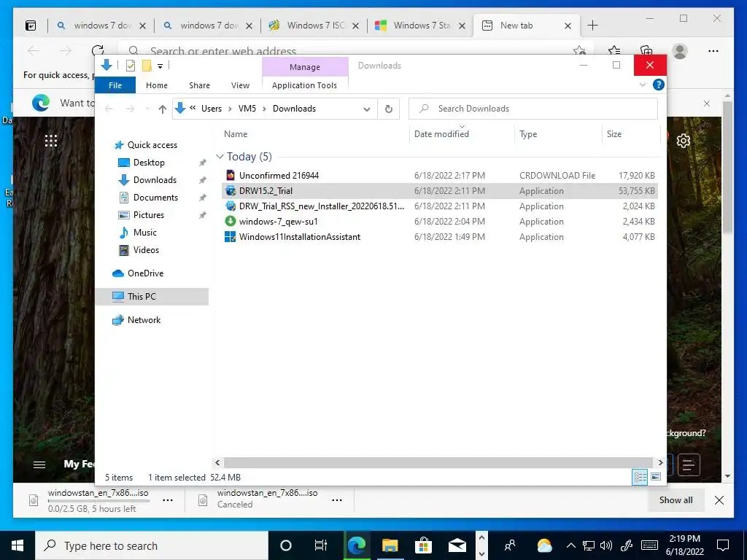Click into the Search Downloads field

click(x=533, y=109)
